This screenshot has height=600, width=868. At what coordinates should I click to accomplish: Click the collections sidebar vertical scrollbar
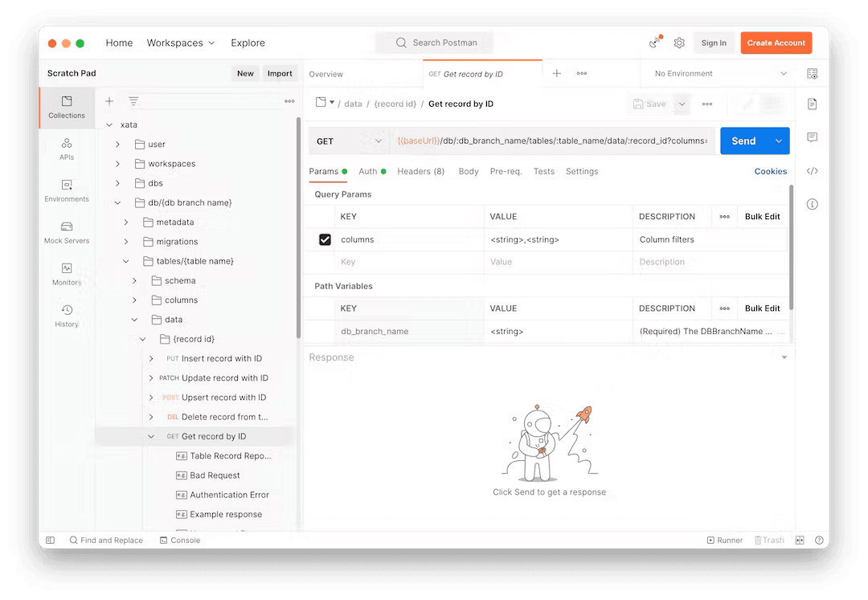point(299,227)
